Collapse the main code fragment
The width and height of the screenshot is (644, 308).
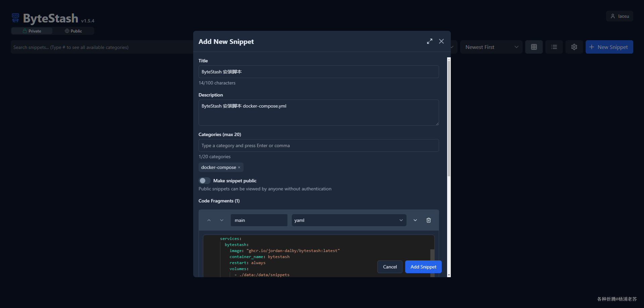[415, 220]
